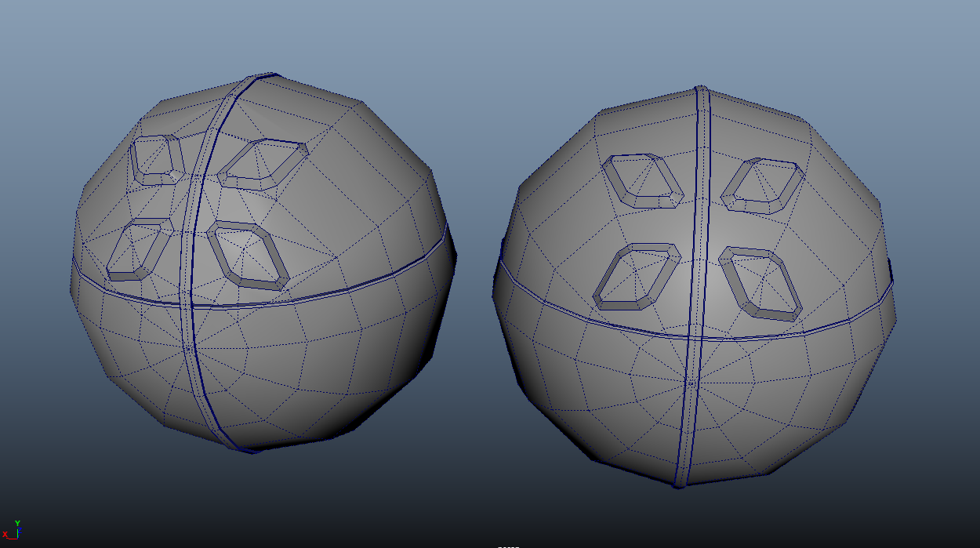Click the green Y axis label in gizmo

click(17, 523)
